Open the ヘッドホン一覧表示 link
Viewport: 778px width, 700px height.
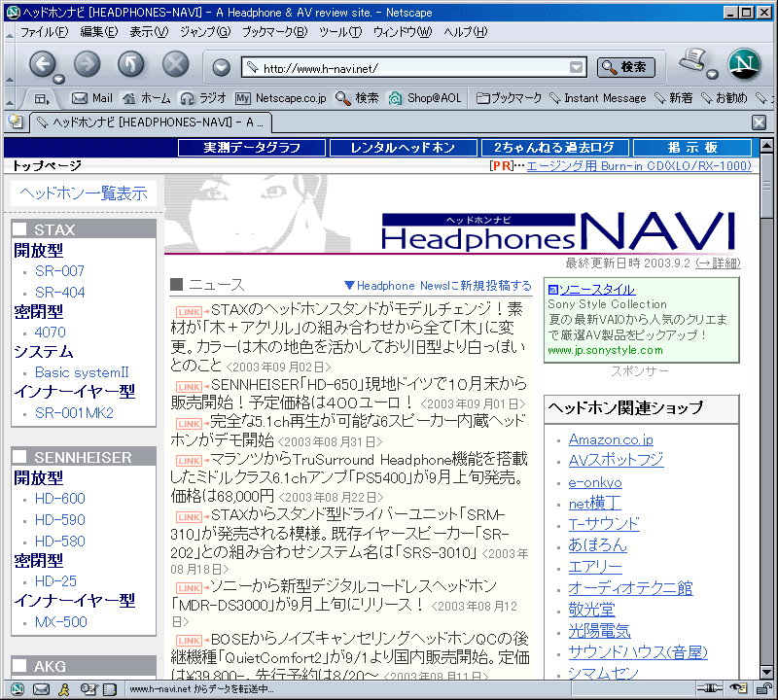[84, 192]
